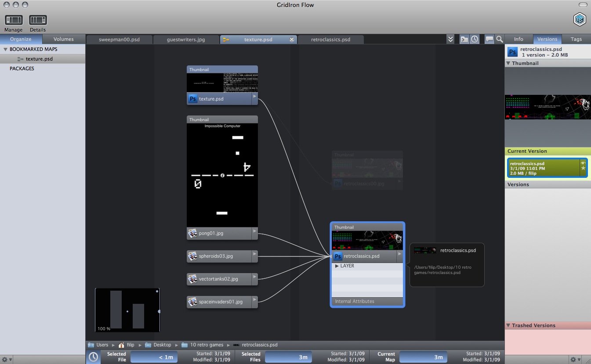Image resolution: width=591 pixels, height=364 pixels.
Task: Click Desktop in the breadcrumb path
Action: coord(162,345)
